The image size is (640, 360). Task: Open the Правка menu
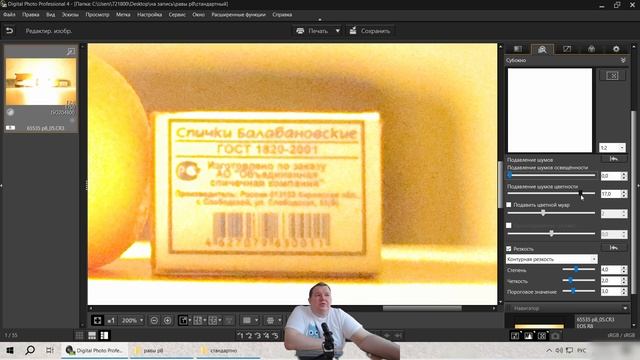31,14
